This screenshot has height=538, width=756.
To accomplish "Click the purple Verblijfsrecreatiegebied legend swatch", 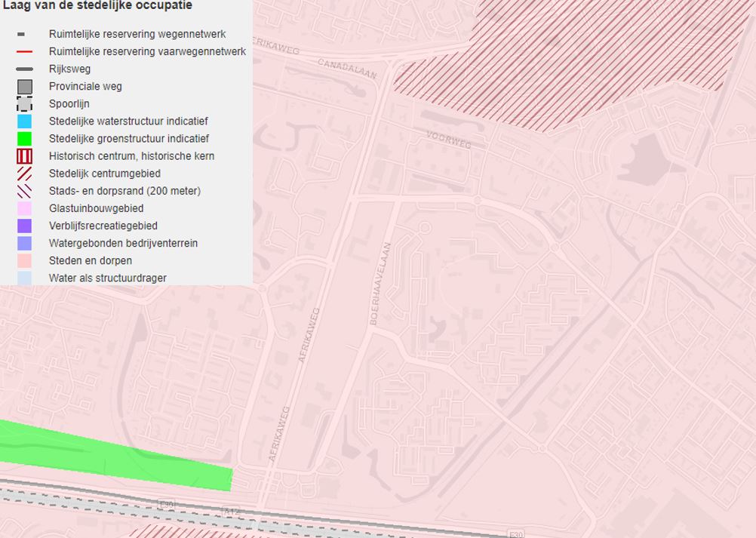I will (x=24, y=226).
